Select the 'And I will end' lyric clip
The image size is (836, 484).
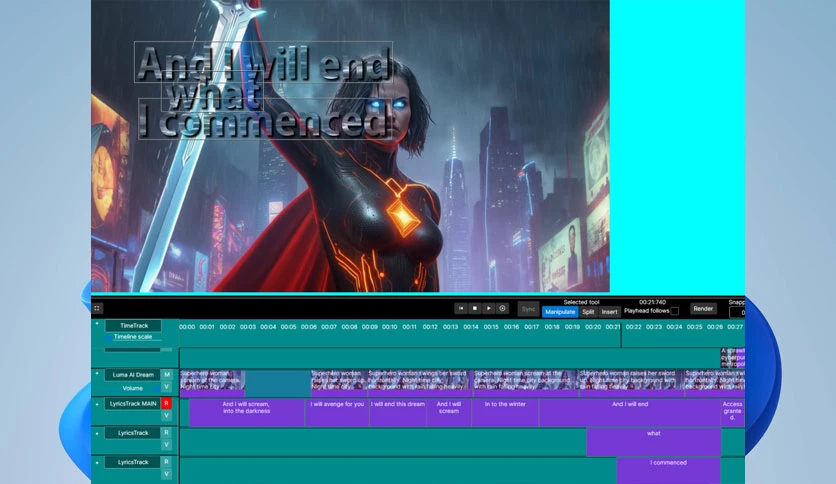tap(630, 413)
